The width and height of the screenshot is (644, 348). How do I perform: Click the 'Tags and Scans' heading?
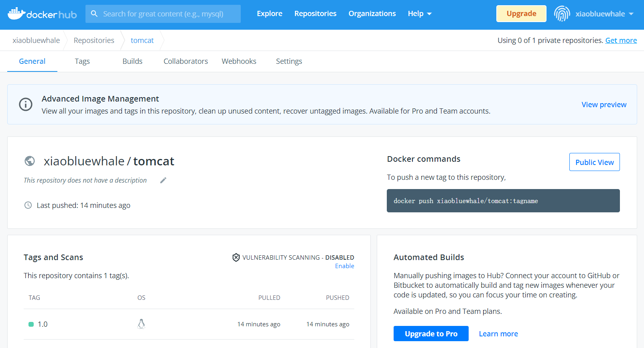tap(53, 257)
